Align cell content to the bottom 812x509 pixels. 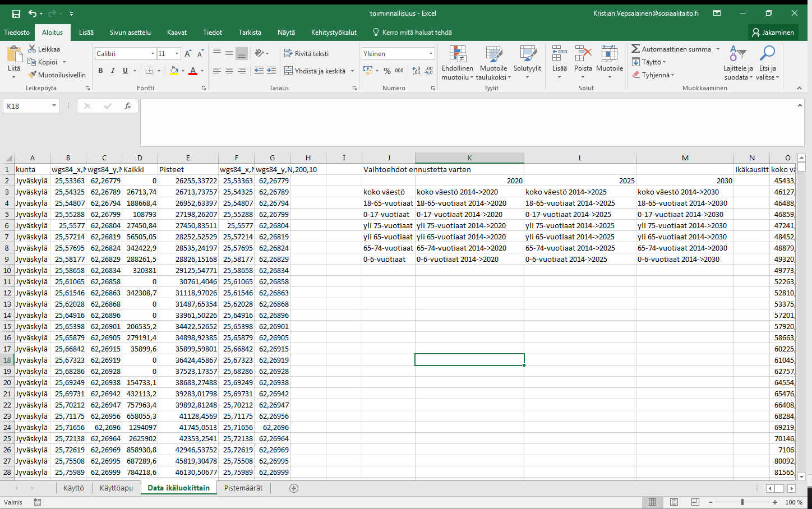click(242, 53)
